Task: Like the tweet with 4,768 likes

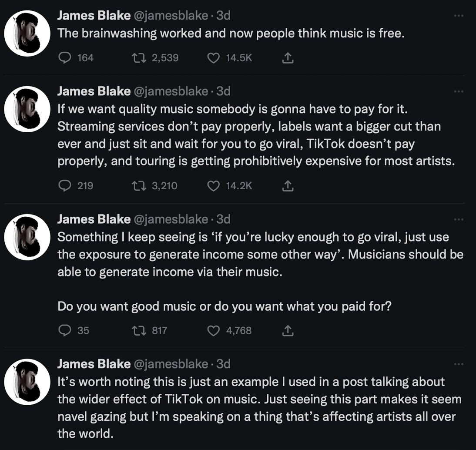Action: [213, 331]
